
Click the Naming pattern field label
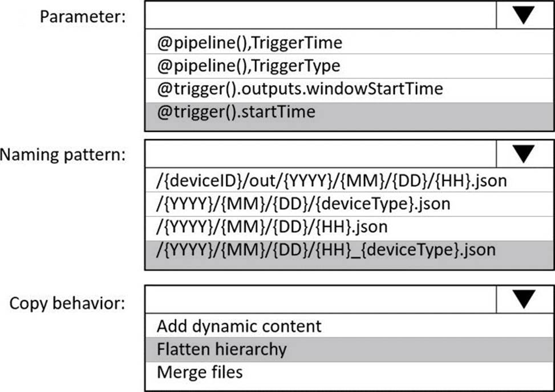(x=63, y=154)
